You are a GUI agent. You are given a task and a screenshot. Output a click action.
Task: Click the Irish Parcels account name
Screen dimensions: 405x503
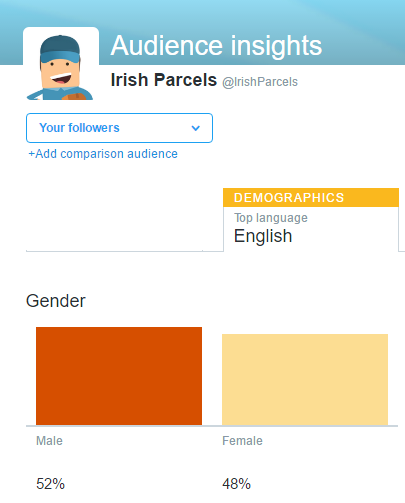[x=164, y=80]
